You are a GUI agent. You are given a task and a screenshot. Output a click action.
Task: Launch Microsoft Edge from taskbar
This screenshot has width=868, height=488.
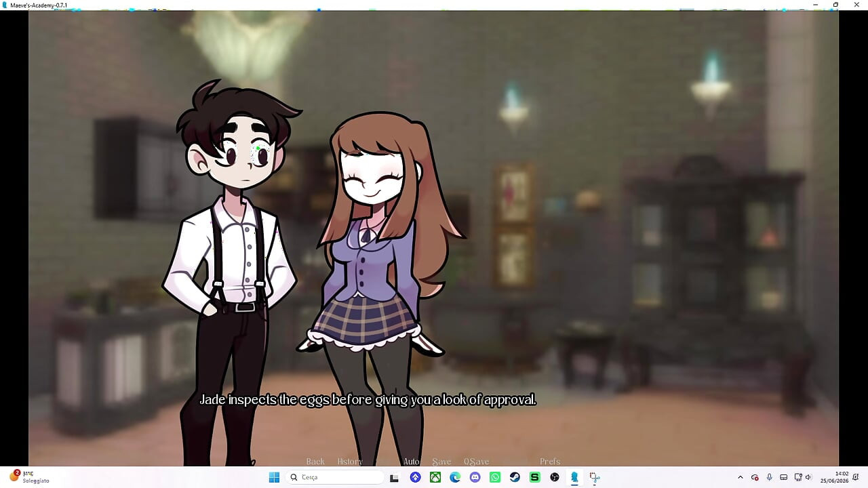click(x=455, y=477)
